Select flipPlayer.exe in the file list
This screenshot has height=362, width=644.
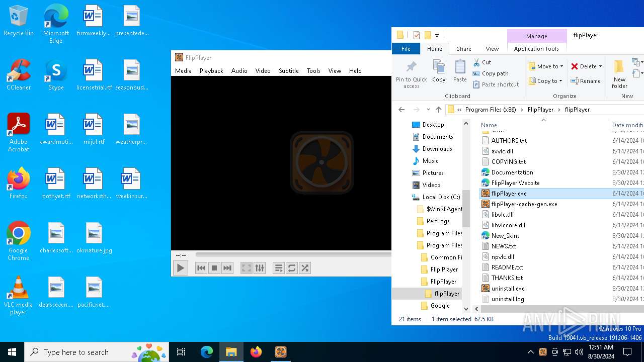coord(509,194)
